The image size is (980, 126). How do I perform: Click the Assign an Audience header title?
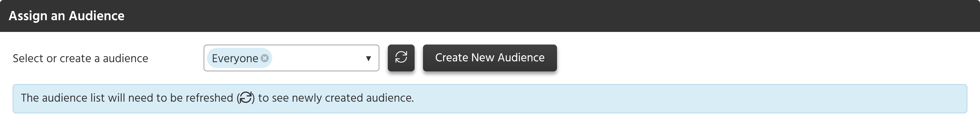click(67, 16)
